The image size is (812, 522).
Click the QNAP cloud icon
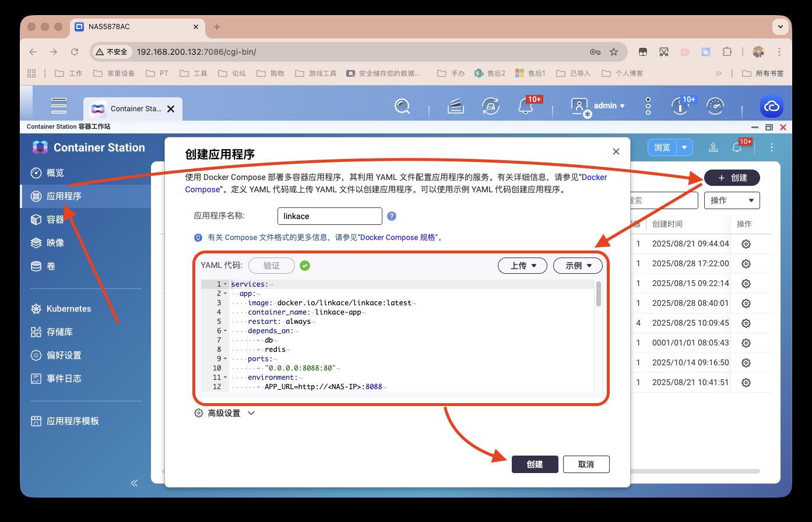[771, 107]
